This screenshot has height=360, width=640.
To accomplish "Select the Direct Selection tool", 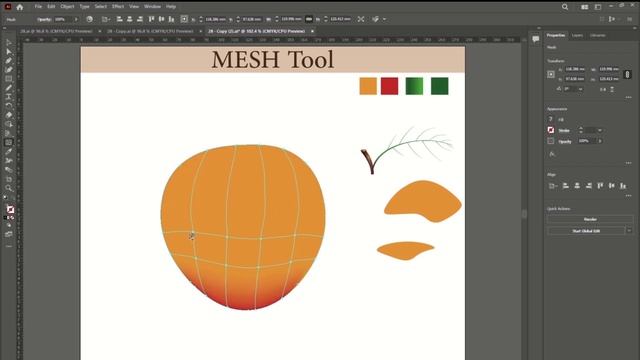I will (9, 52).
